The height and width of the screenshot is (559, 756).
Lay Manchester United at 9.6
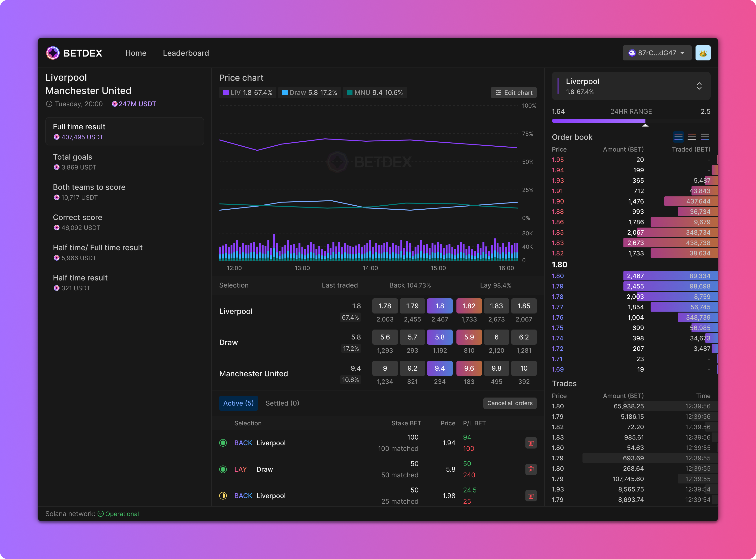[469, 368]
